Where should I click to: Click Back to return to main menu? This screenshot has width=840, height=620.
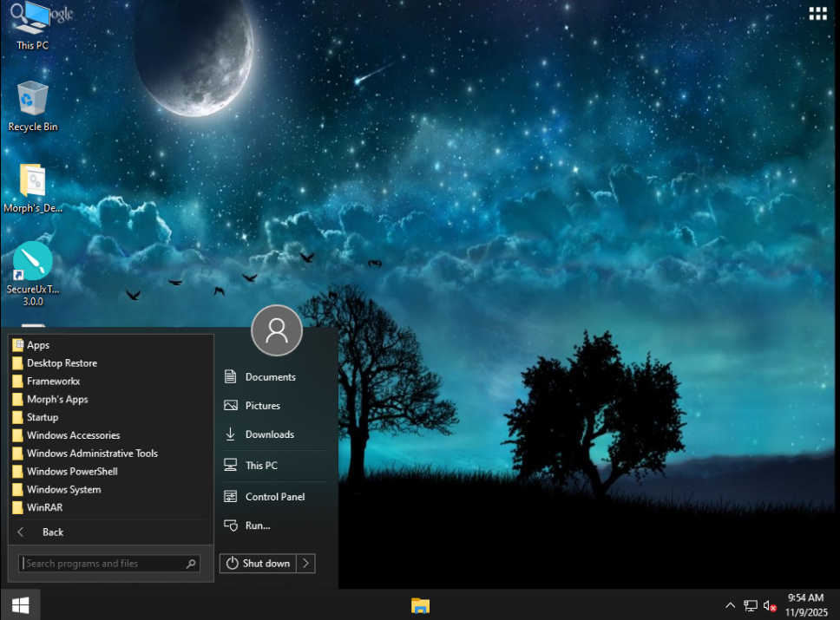[52, 532]
